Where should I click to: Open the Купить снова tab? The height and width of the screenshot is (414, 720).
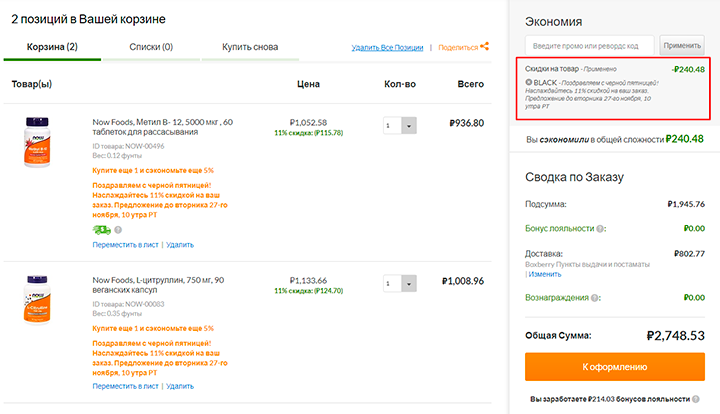click(250, 47)
